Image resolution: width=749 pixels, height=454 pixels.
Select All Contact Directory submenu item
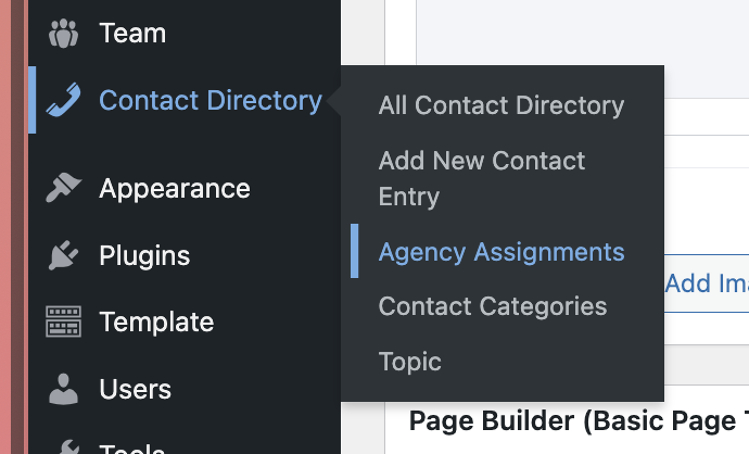501,105
